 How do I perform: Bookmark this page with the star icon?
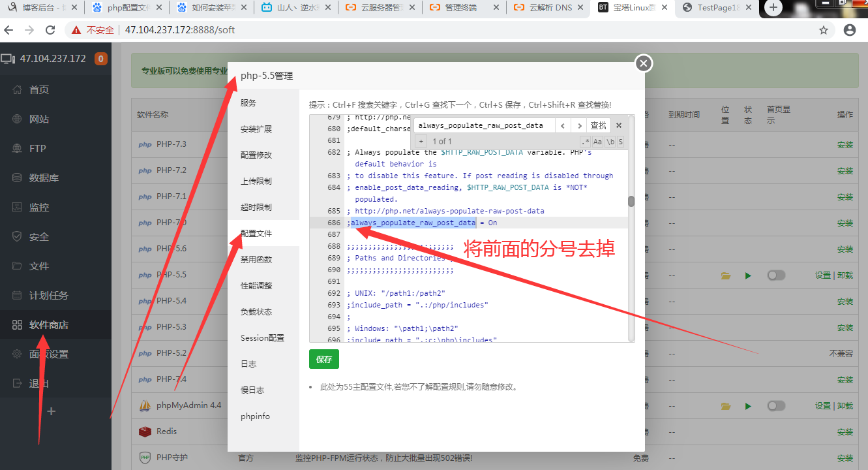tap(824, 30)
